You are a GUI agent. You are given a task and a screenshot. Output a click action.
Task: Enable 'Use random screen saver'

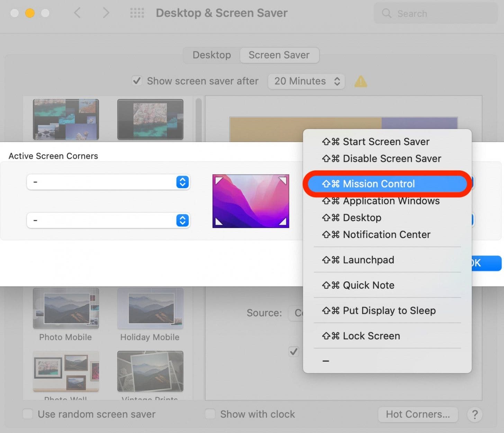point(28,414)
